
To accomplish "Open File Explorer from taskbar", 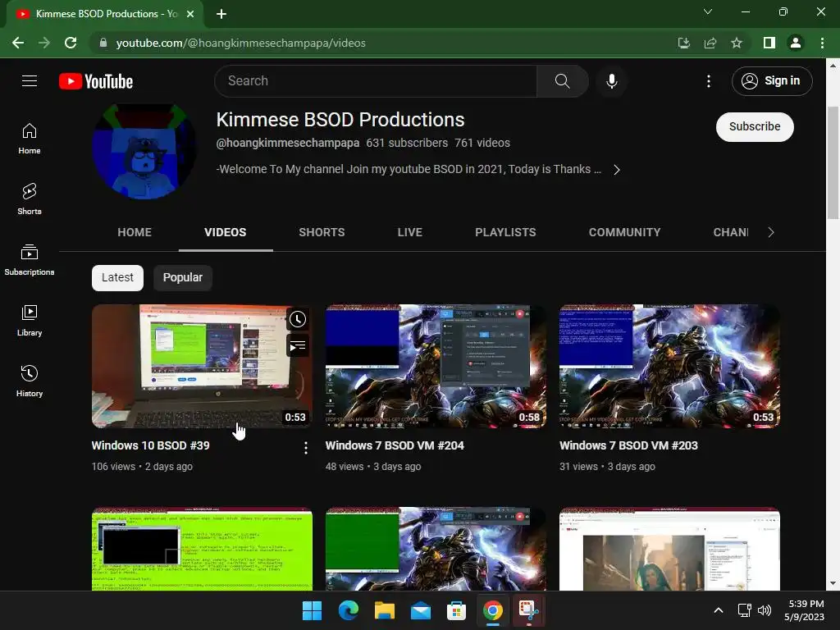I will 384,610.
